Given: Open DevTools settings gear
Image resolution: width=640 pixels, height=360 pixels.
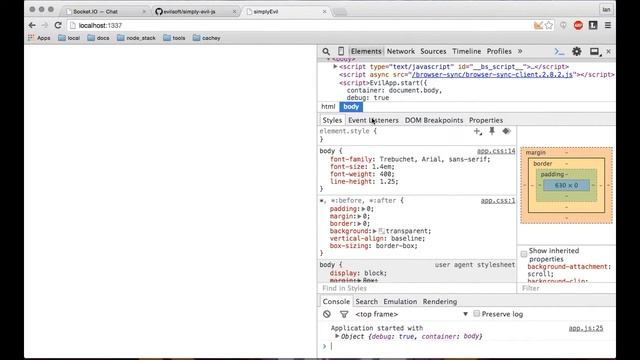Looking at the screenshot, I should (577, 51).
